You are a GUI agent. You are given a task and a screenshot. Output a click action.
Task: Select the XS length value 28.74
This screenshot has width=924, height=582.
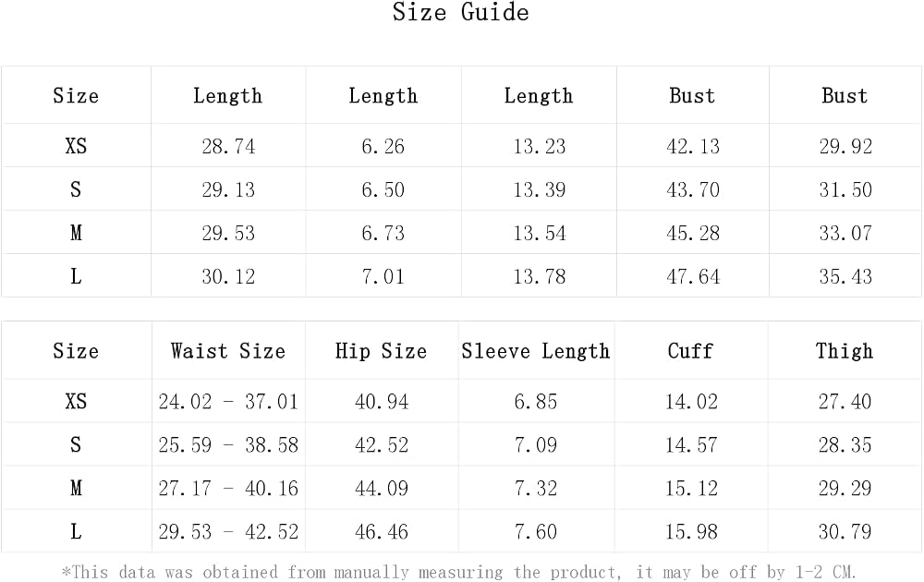coord(228,146)
